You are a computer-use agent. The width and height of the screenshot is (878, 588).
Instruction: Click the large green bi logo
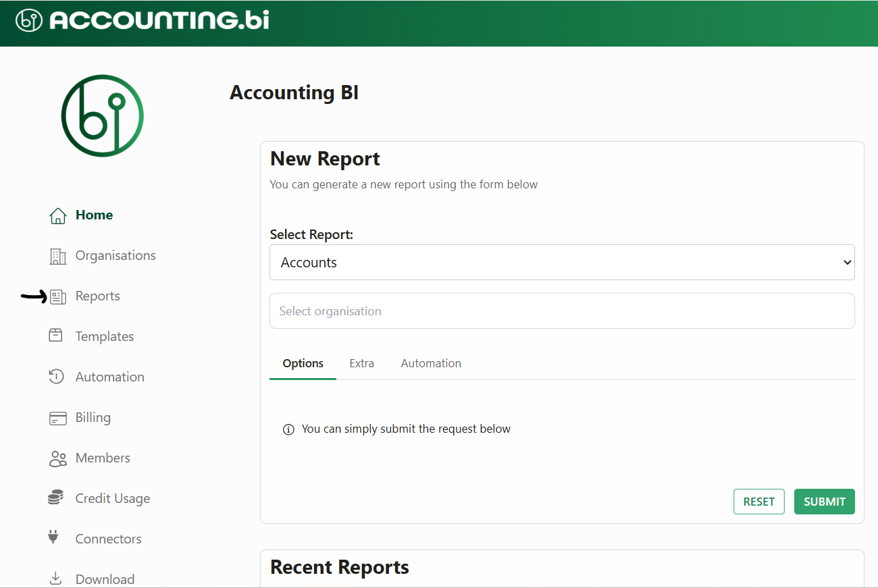tap(102, 115)
